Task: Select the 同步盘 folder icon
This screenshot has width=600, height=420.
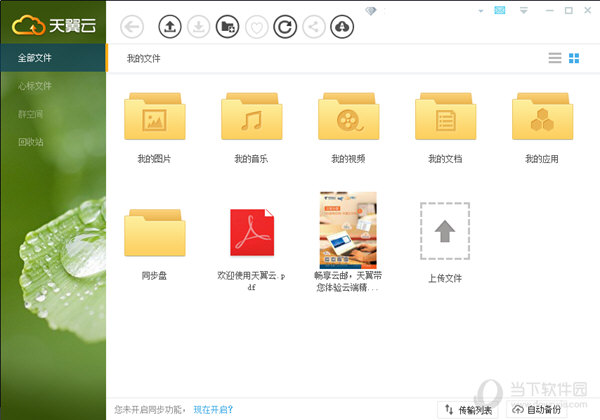Action: 155,233
